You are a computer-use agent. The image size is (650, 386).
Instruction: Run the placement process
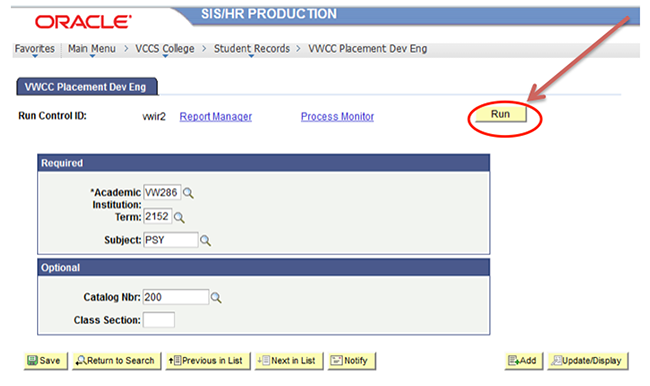click(501, 114)
